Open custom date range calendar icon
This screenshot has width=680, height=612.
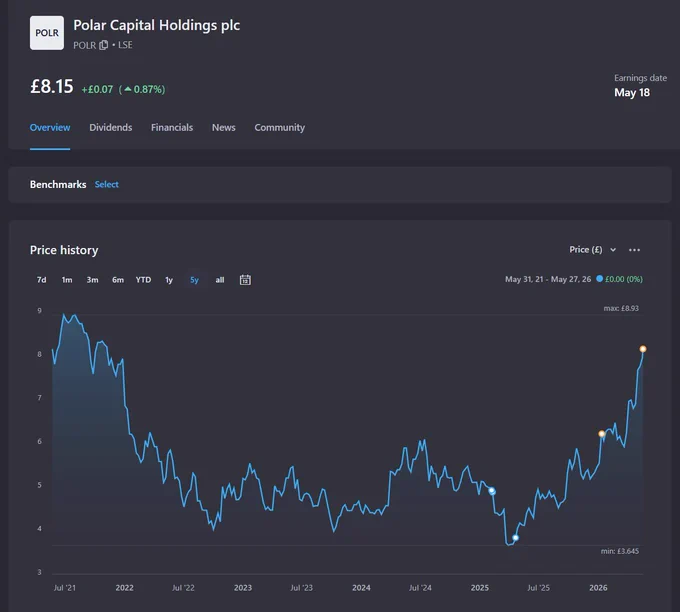click(x=245, y=280)
